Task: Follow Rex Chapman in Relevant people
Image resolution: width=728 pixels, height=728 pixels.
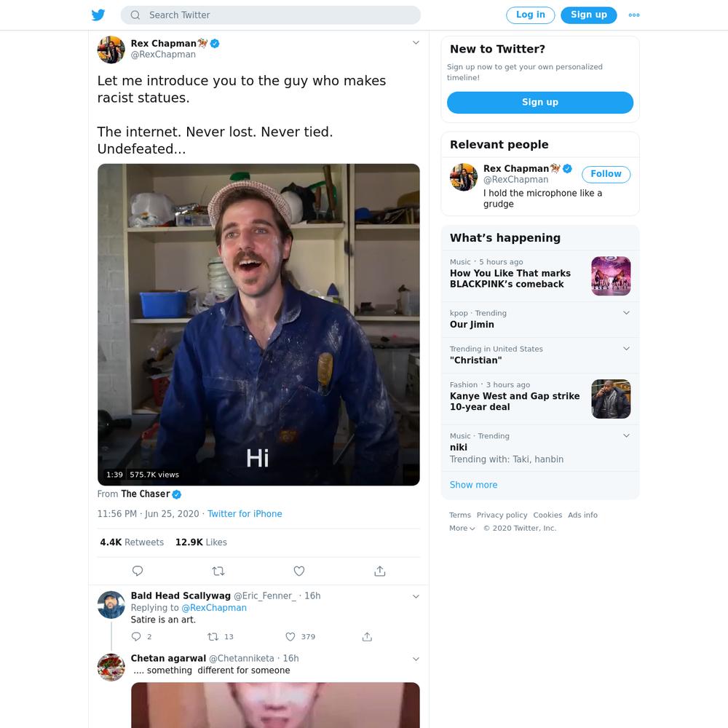Action: [606, 174]
